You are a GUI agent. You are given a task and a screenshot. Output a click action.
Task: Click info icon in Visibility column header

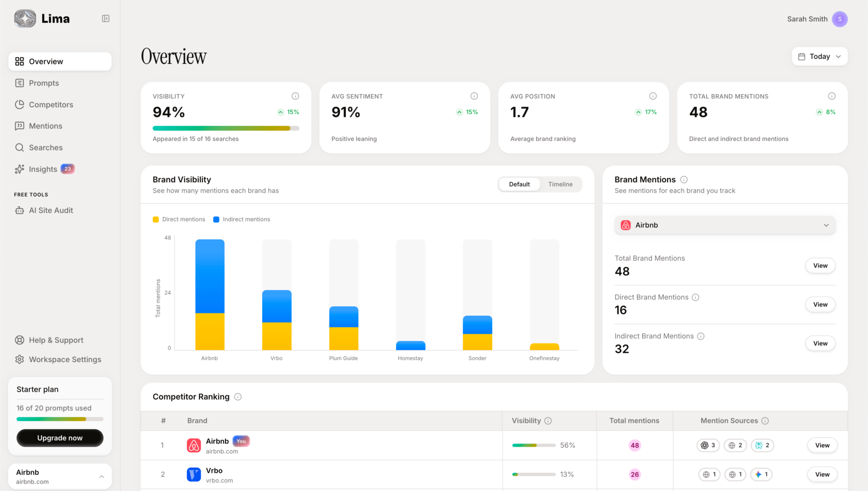(548, 421)
